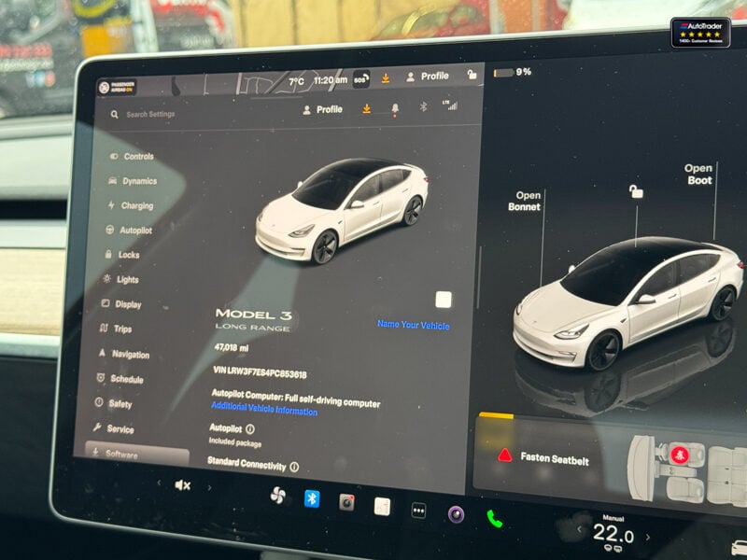Tap the right chevron in the media bar
The image size is (747, 560).
tap(209, 487)
